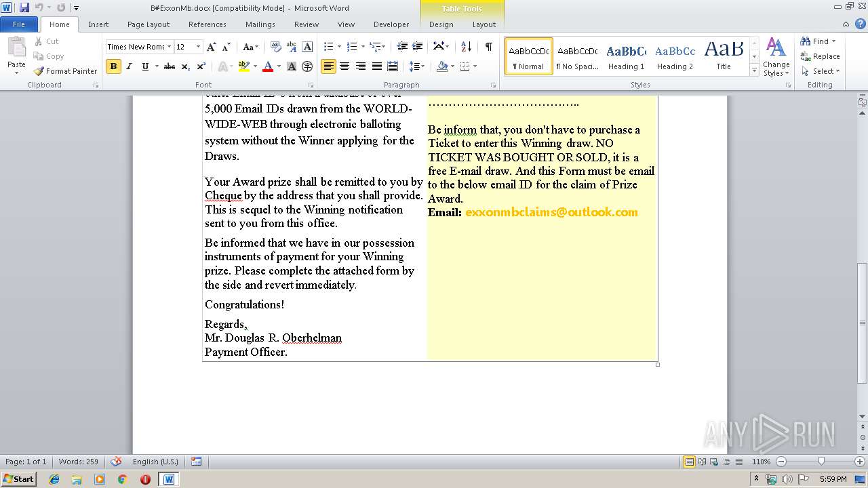Shrink font size with the smaller A
Viewport: 868px width, 488px height.
click(x=226, y=47)
